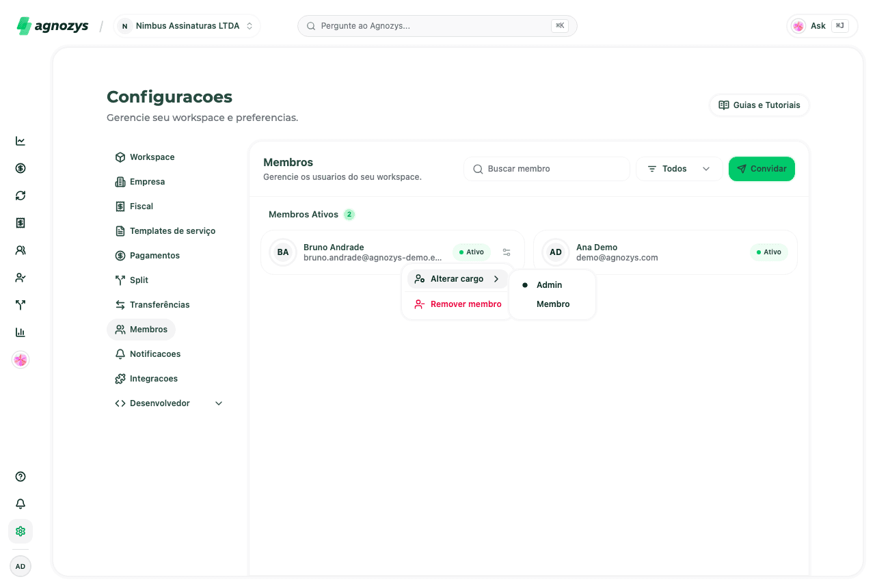
Task: Select Remover membro from the context menu
Action: 457,304
